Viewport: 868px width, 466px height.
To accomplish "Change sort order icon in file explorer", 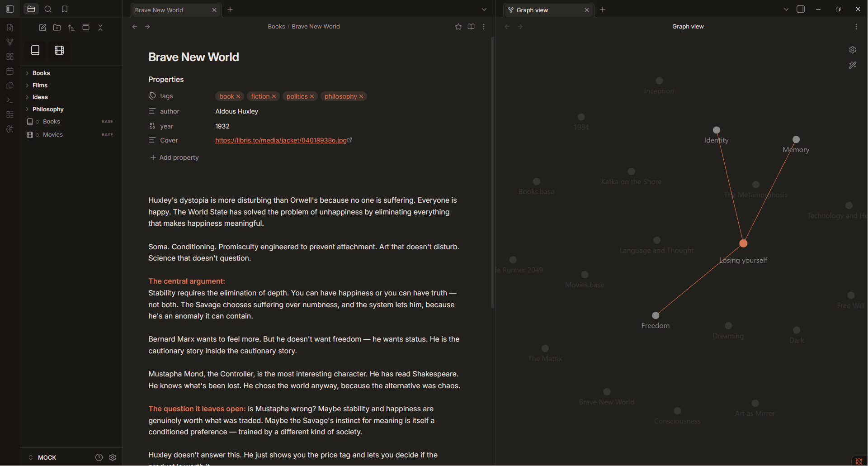I will (71, 28).
